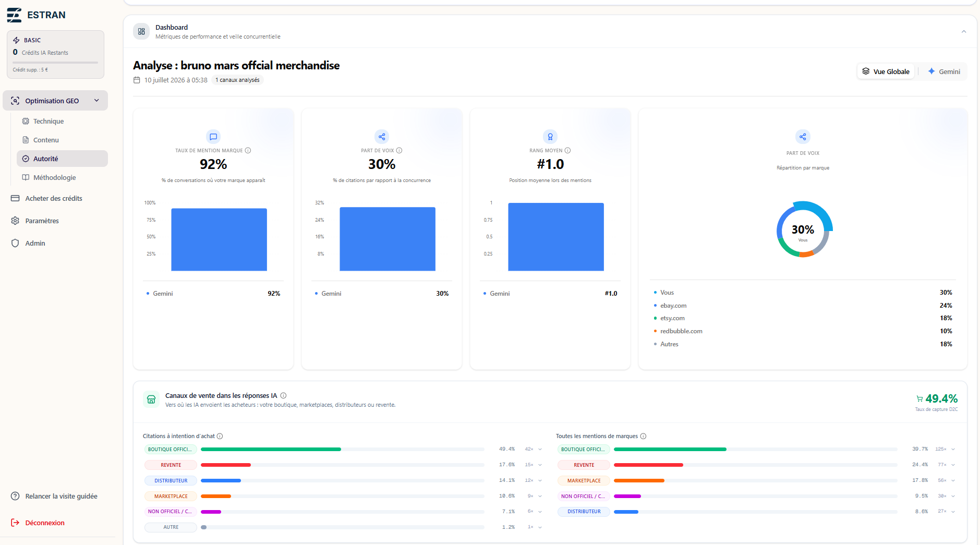Click the 30% donut chart
The width and height of the screenshot is (980, 545).
click(803, 229)
